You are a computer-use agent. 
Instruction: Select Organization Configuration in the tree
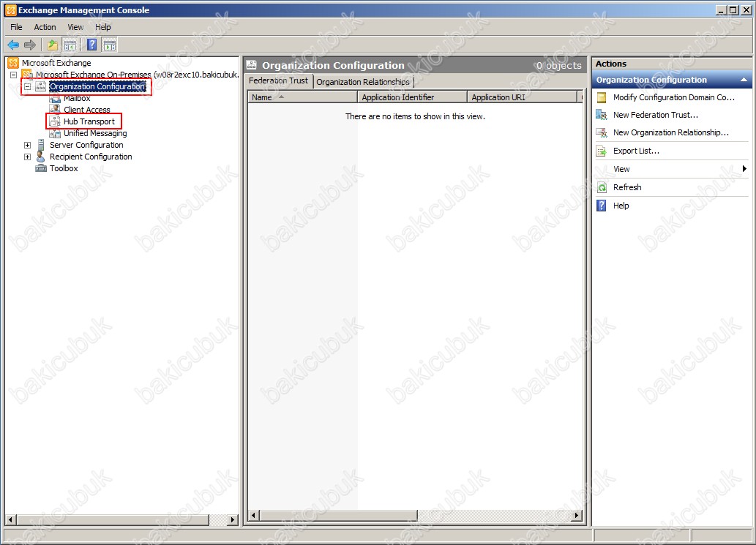pos(97,86)
